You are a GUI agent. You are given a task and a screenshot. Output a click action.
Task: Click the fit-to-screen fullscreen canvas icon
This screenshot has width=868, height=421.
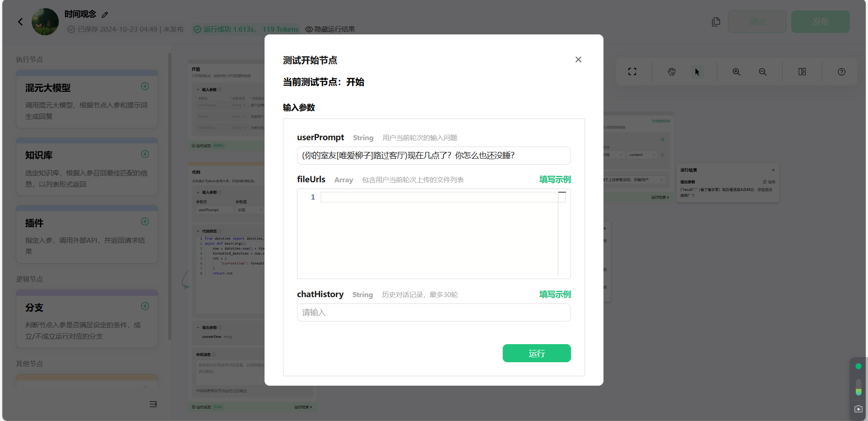[632, 72]
